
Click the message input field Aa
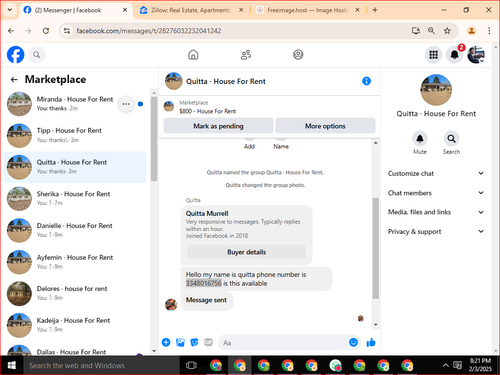[x=282, y=342]
